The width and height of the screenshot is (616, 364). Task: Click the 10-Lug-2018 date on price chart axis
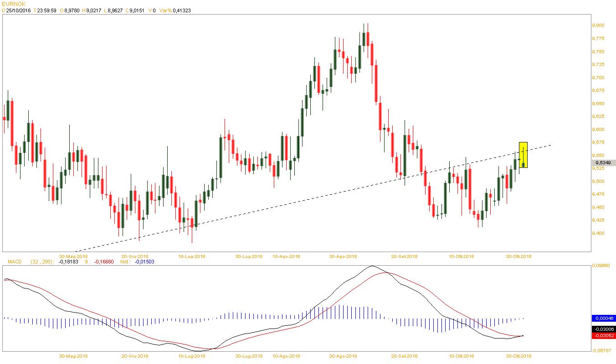point(191,256)
